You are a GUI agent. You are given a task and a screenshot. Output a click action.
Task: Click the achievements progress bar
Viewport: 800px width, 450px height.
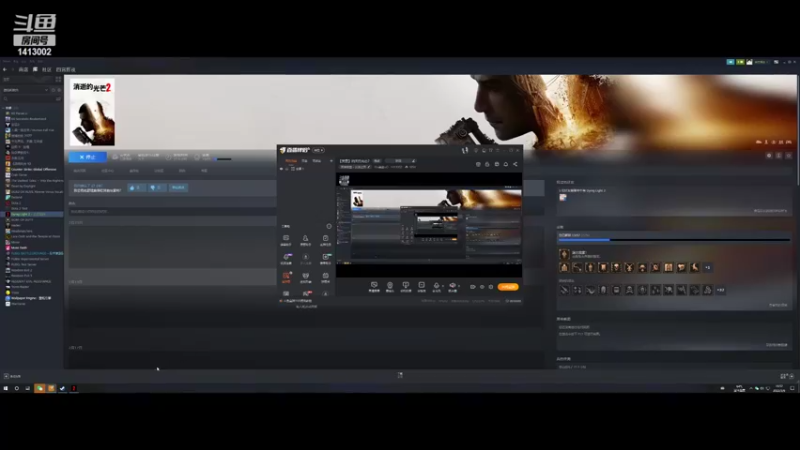674,239
